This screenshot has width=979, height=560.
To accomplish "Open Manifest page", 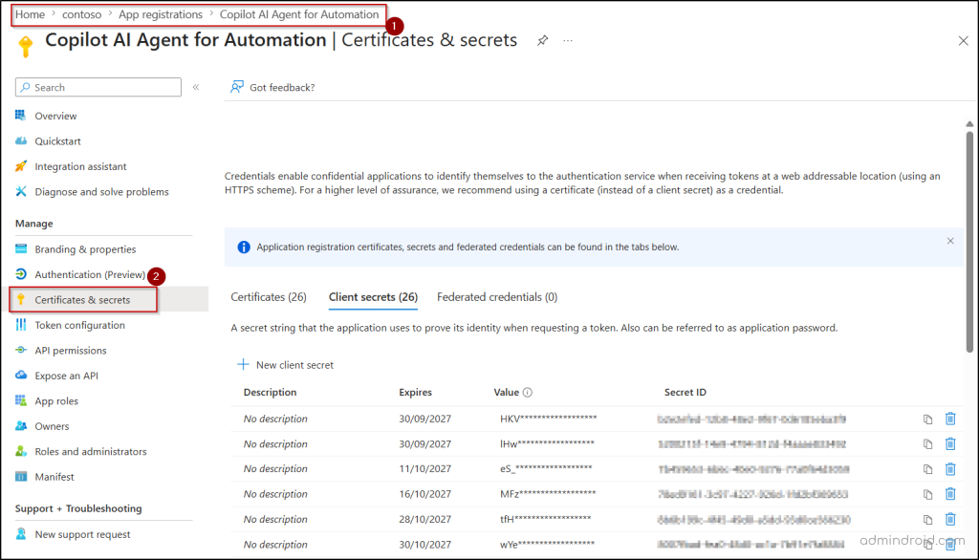I will click(54, 477).
